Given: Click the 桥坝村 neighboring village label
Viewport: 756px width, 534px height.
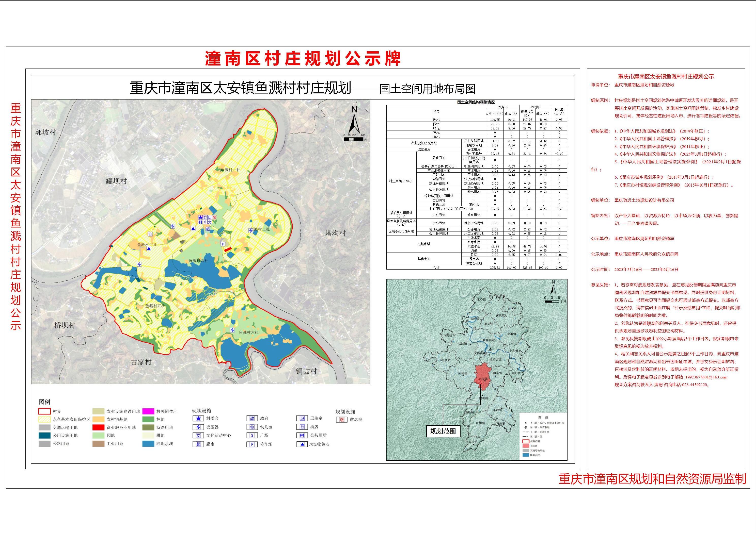Looking at the screenshot, I should tap(65, 325).
